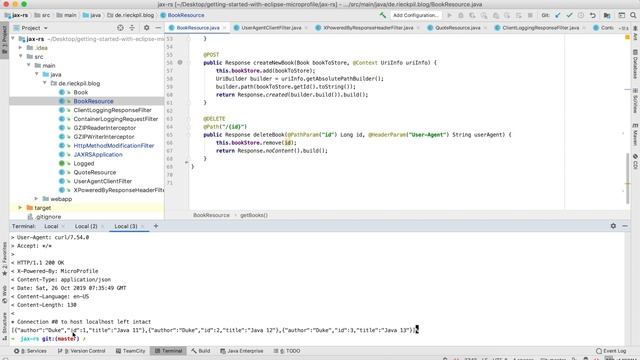Open the Structure side panel

pos(4,326)
